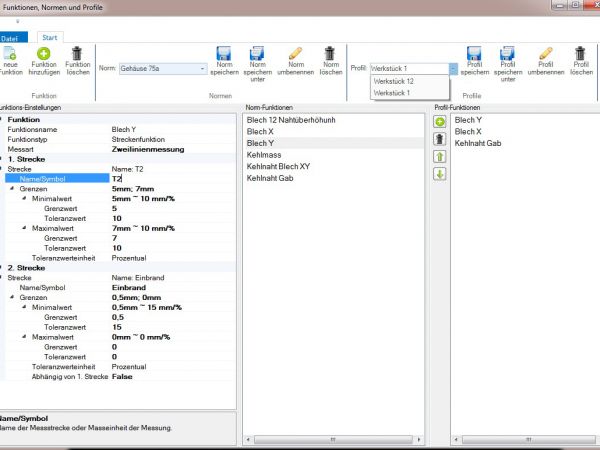Click Strecke value Name: Einbrand

138,277
